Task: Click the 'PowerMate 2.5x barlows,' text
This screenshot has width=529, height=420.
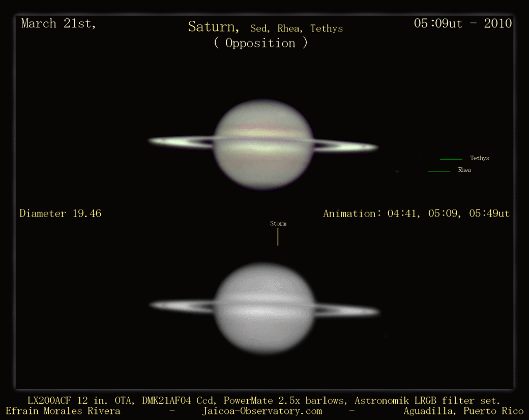Action: (x=285, y=401)
